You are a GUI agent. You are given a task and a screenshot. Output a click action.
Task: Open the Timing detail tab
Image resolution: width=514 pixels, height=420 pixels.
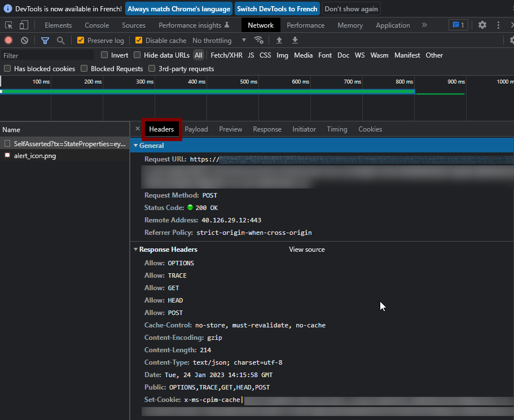(337, 129)
